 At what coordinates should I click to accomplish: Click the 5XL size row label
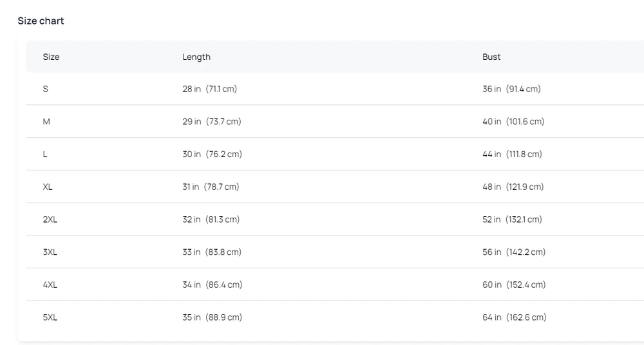point(50,317)
